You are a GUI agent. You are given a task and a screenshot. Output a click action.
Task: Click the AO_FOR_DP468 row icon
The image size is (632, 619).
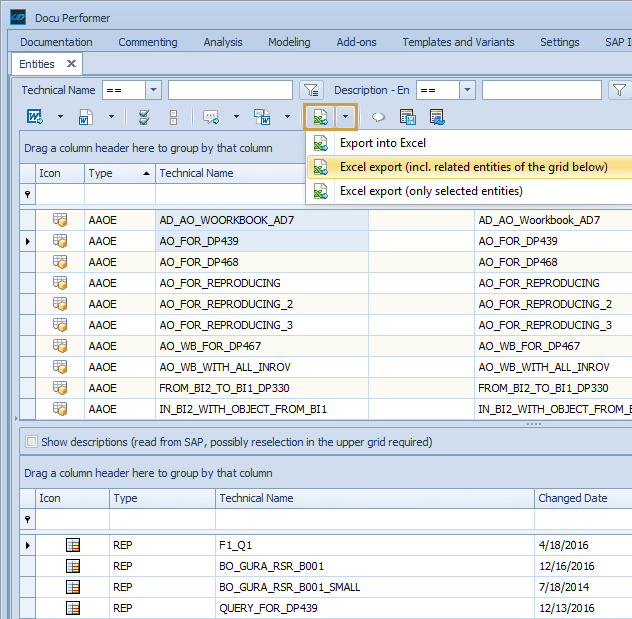pyautogui.click(x=60, y=262)
